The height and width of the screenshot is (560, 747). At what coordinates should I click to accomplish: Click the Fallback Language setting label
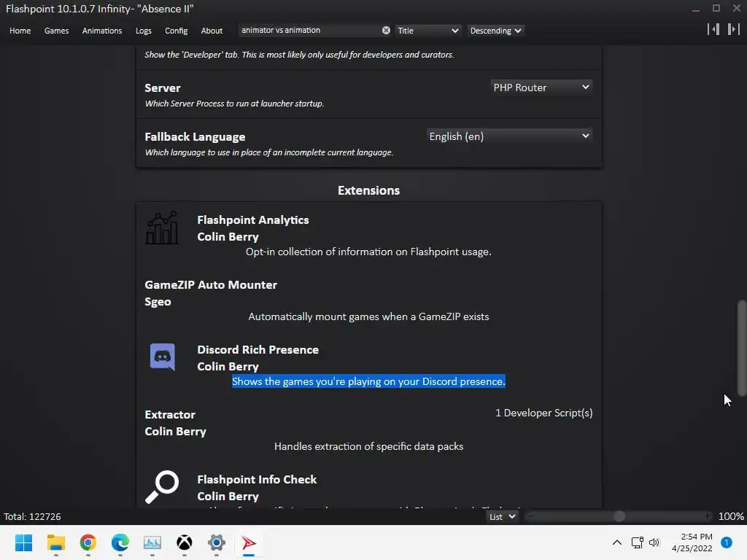point(195,137)
